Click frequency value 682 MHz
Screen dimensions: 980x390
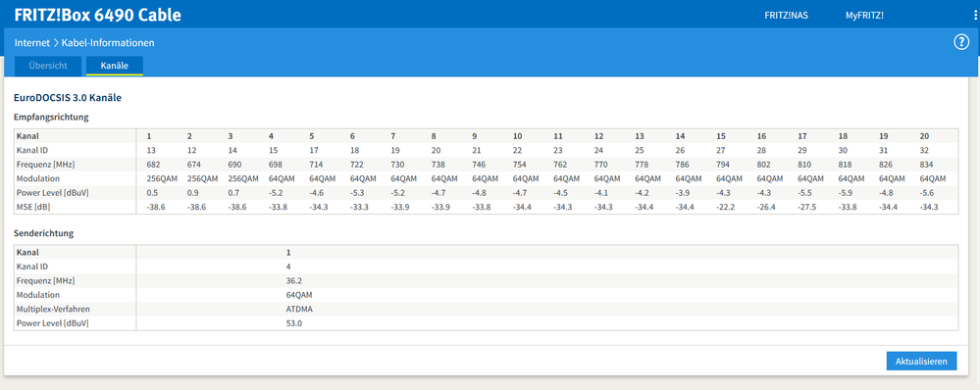pyautogui.click(x=153, y=165)
